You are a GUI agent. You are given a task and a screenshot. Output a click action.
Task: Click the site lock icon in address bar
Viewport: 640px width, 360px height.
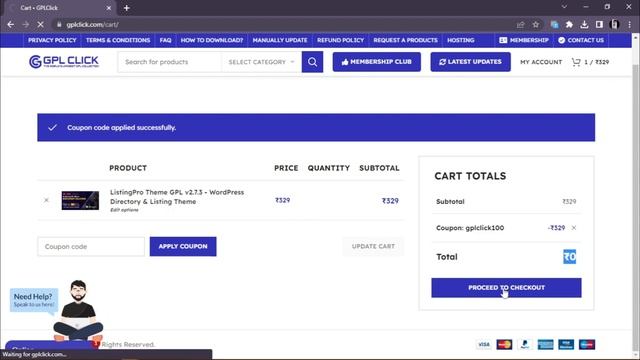[x=59, y=24]
